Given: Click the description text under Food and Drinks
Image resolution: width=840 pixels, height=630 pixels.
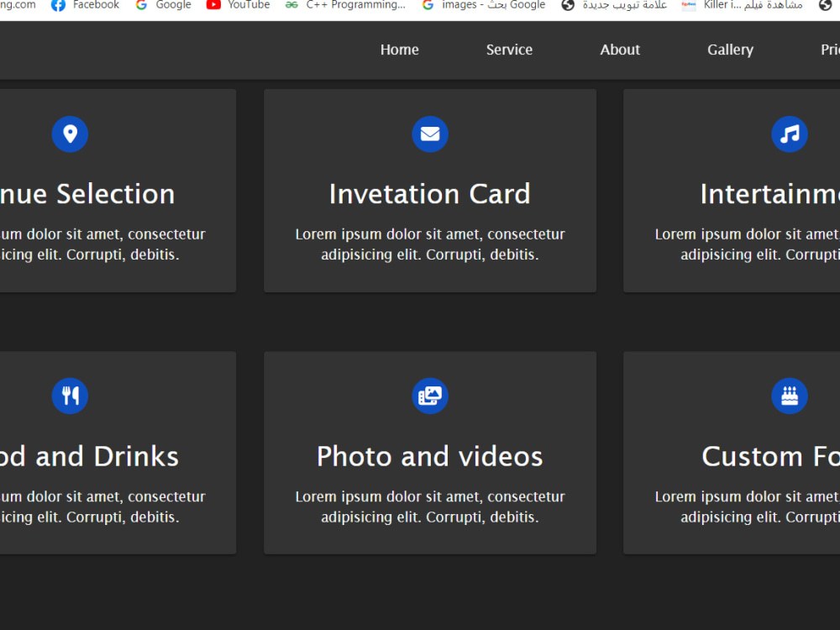Looking at the screenshot, I should [102, 507].
